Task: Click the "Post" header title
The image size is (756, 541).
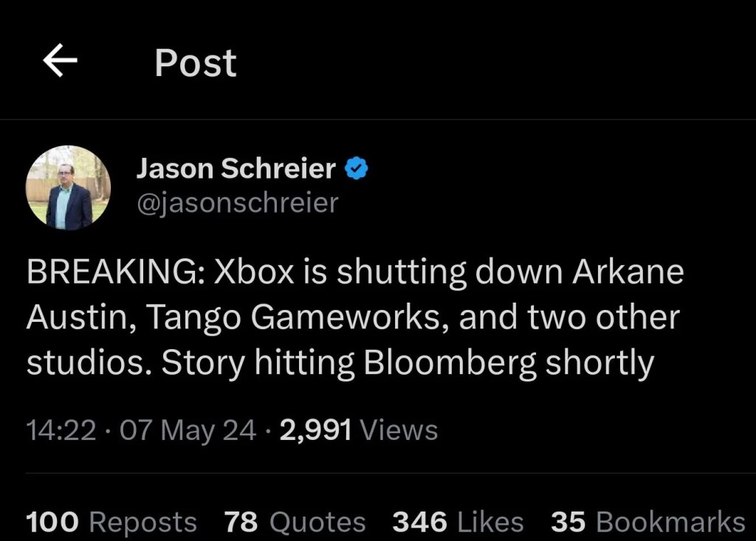Action: click(195, 63)
